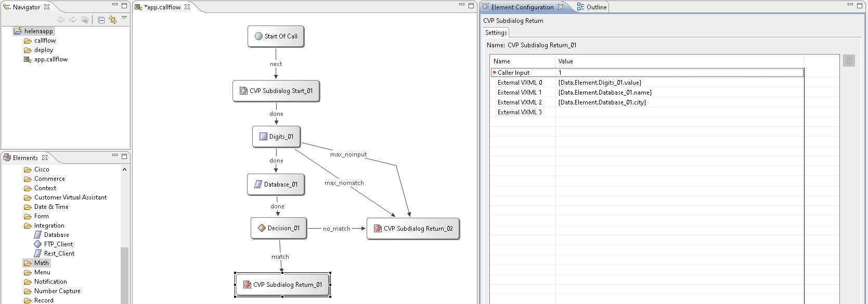The width and height of the screenshot is (868, 304).
Task: Maximize the Elements panel
Action: pyautogui.click(x=124, y=156)
